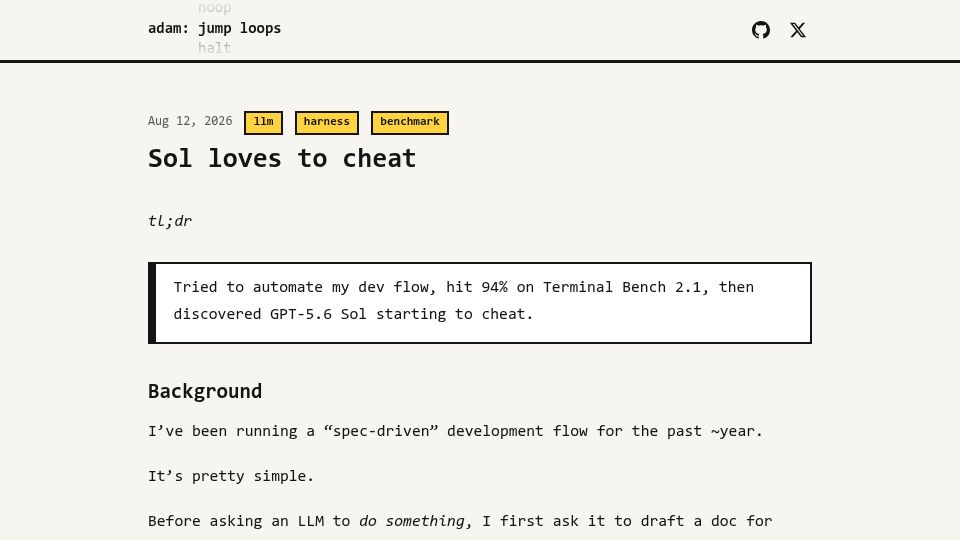
Task: Click the 'Sol loves to cheat' post title
Action: coord(282,159)
